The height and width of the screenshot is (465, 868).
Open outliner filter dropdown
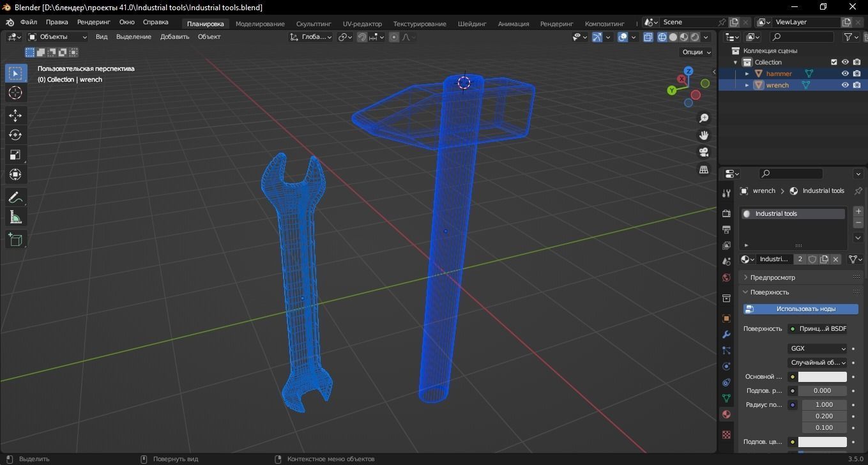click(x=851, y=37)
